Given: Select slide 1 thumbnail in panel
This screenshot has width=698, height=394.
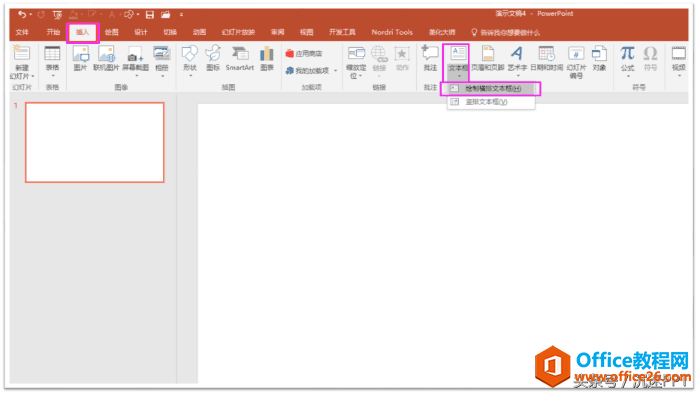Looking at the screenshot, I should (95, 142).
